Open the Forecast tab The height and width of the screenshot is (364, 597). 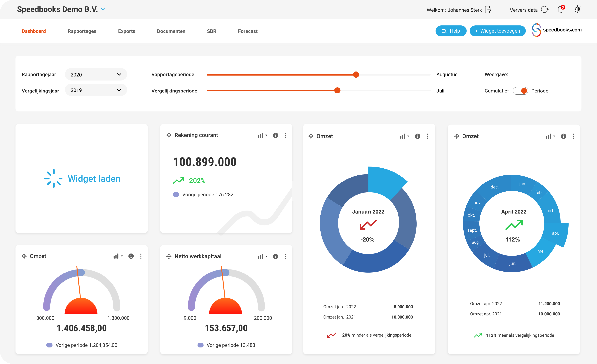point(248,31)
